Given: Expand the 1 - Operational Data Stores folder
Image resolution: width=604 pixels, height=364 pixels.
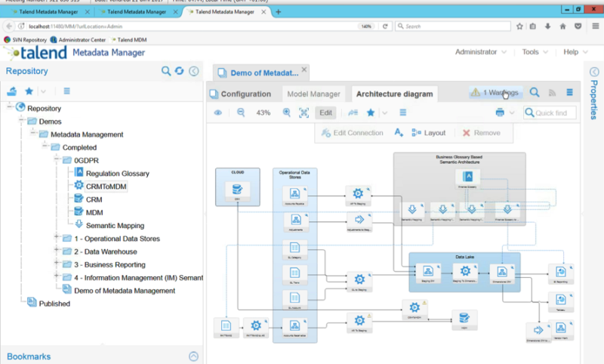Looking at the screenshot, I should point(57,239).
